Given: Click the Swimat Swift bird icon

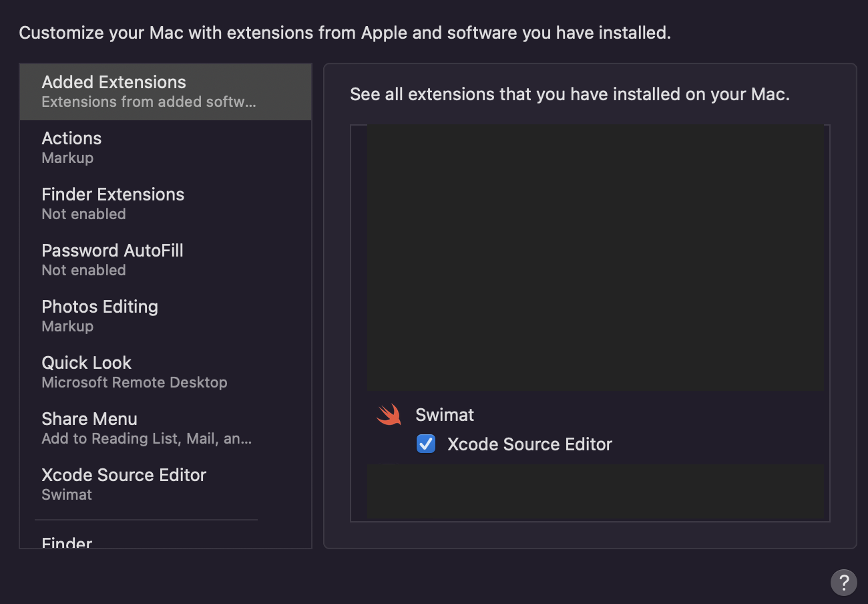Looking at the screenshot, I should [389, 414].
